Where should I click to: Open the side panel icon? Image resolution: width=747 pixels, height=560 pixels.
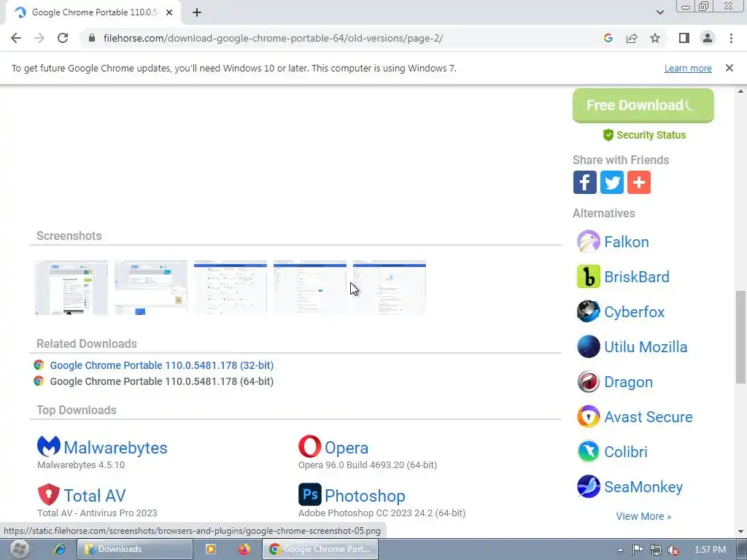pyautogui.click(x=684, y=38)
